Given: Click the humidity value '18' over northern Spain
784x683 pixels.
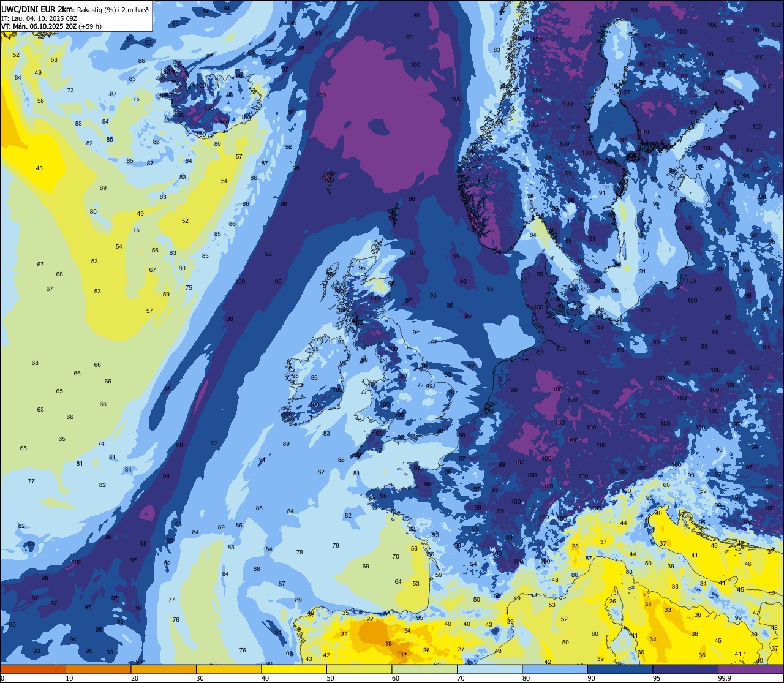Looking at the screenshot, I should pyautogui.click(x=388, y=644).
